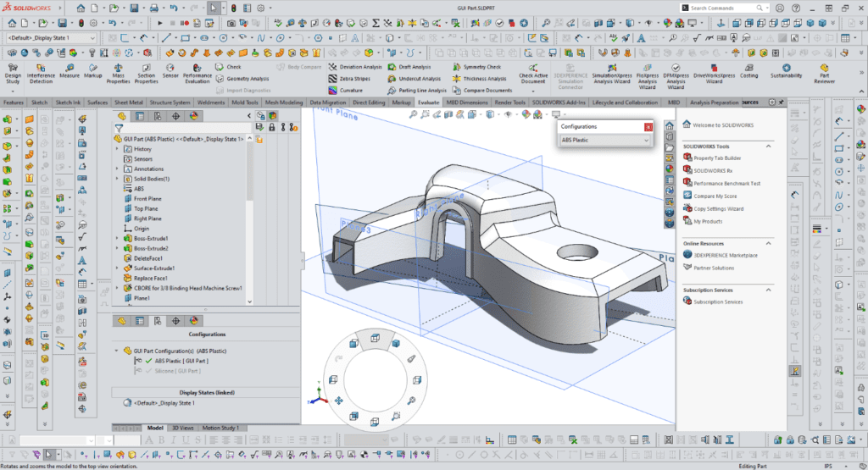Start Deviation Analysis
Viewport: 868px width, 470px height.
tap(355, 67)
